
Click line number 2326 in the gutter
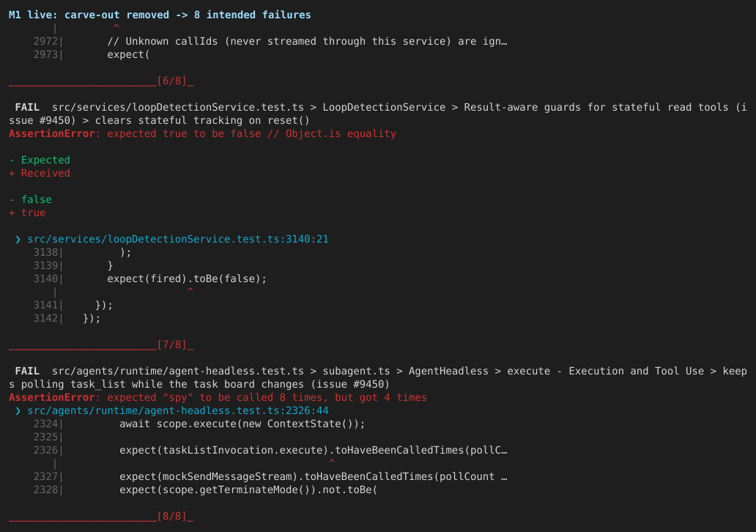coord(45,450)
